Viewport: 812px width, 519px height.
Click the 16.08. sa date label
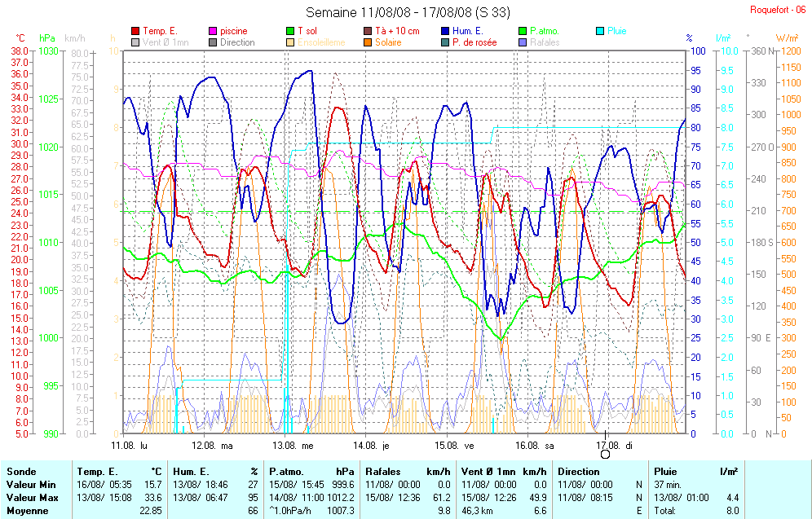coord(535,446)
